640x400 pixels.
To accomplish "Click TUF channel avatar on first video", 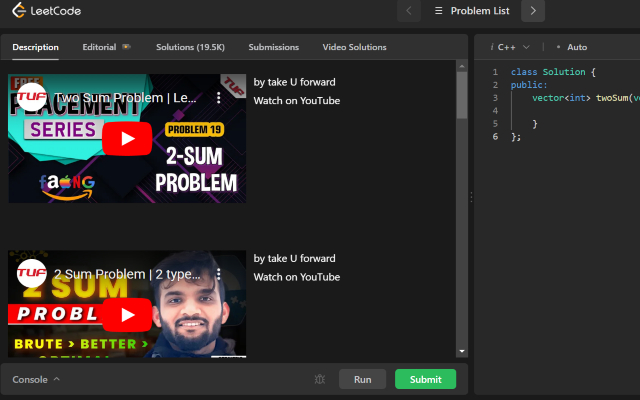I will click(31, 97).
